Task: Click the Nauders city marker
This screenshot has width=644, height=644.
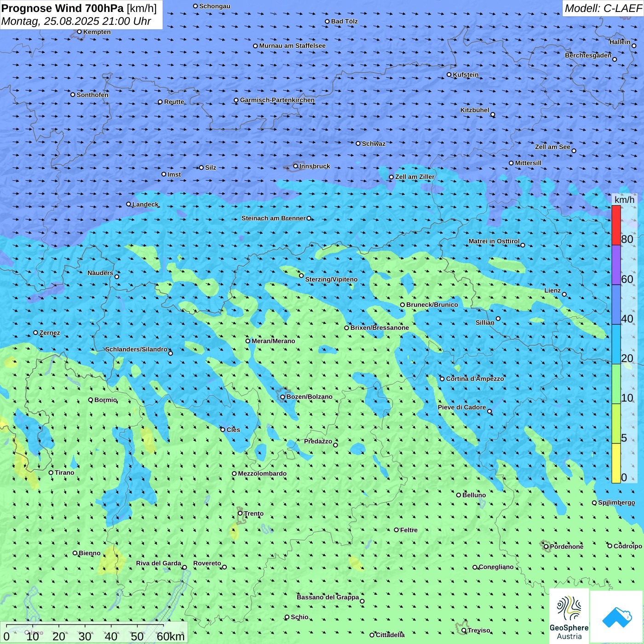Action: (x=117, y=276)
